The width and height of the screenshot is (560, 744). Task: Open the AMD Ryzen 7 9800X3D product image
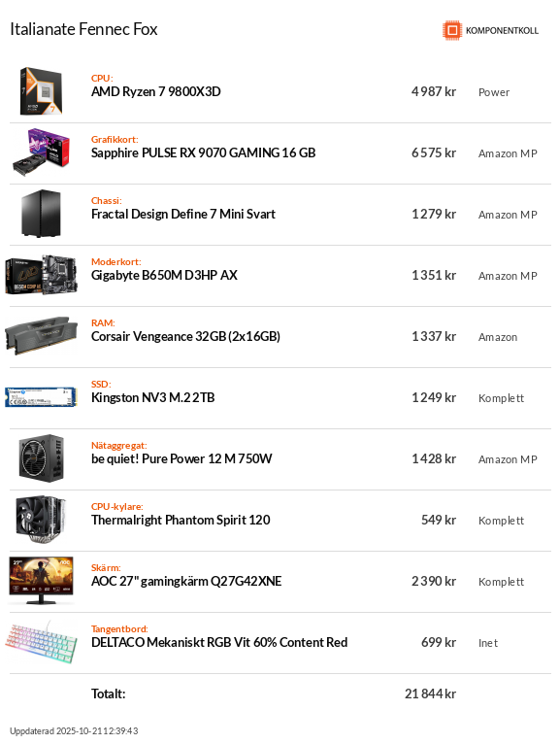[42, 91]
